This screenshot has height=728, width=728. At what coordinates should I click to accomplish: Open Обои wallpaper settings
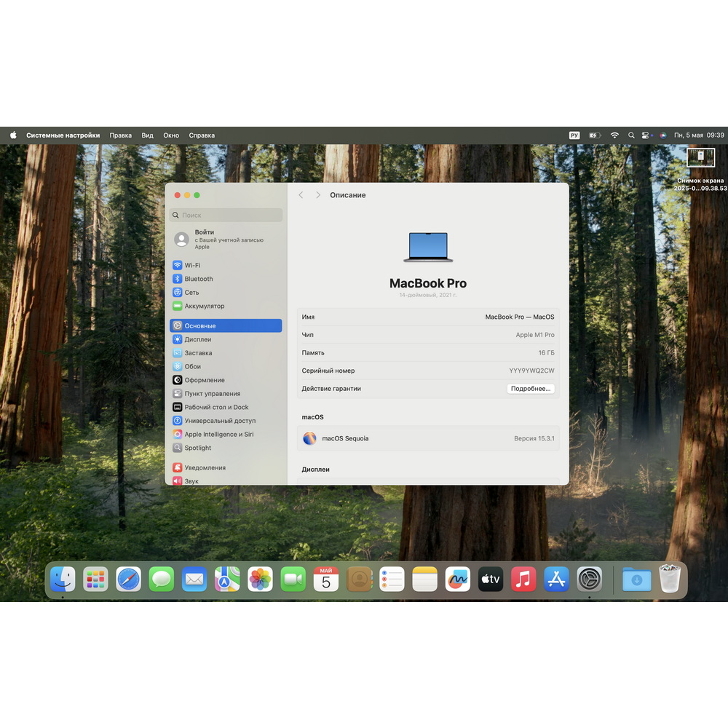click(x=226, y=366)
